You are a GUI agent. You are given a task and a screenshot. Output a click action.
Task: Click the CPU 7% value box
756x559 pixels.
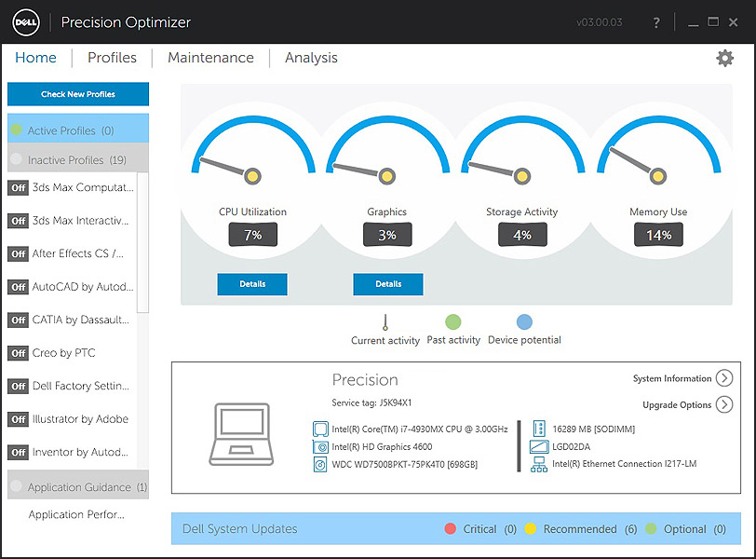[253, 235]
